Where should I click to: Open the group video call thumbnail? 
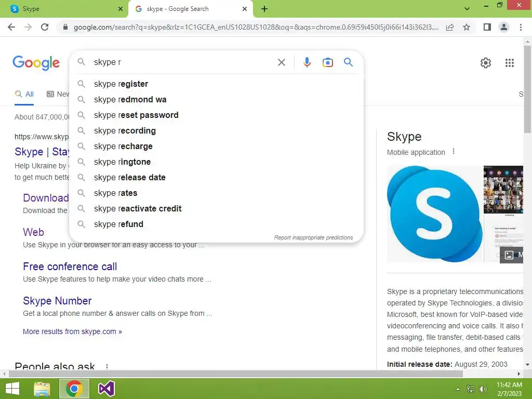(503, 189)
